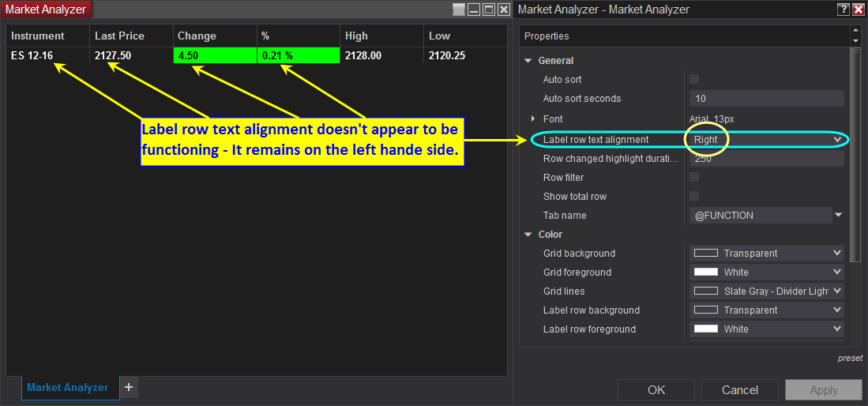Screen dimensions: 868x406
Task: Enable the Auto sort checkbox
Action: coord(694,79)
